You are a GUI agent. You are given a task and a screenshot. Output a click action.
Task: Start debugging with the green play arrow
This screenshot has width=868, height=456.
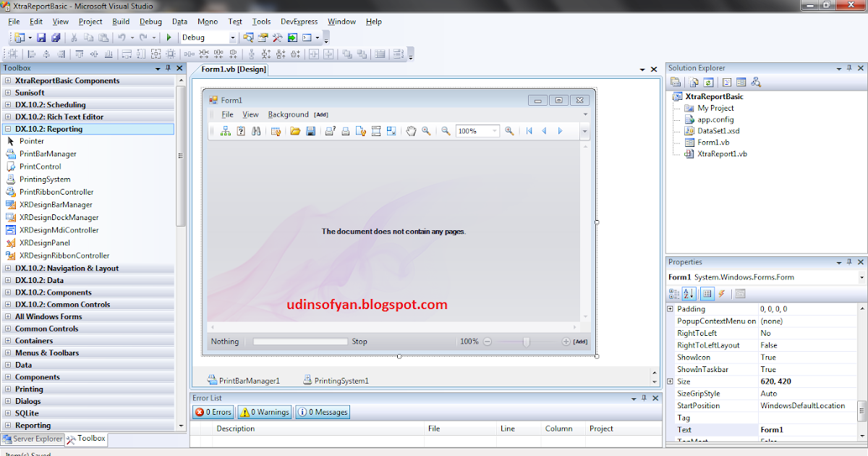(x=169, y=38)
